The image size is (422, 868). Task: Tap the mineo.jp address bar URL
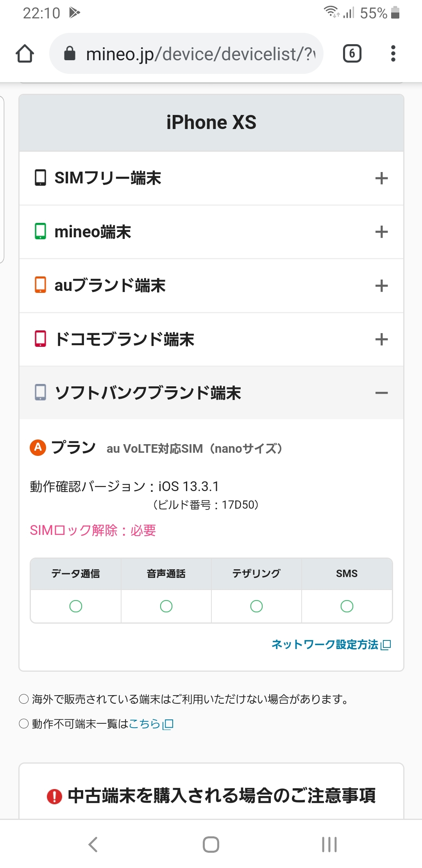[200, 54]
